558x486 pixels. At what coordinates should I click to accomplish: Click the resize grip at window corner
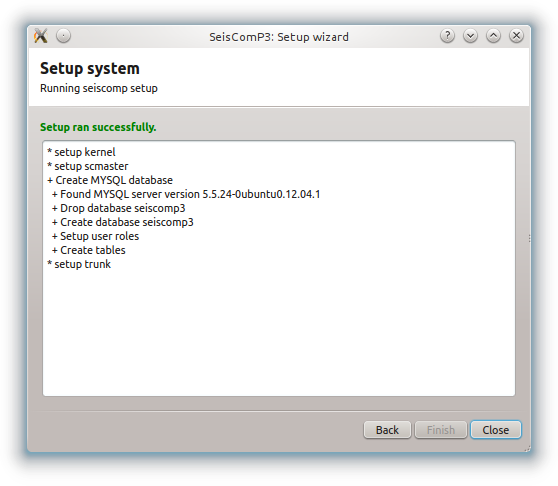pyautogui.click(x=527, y=449)
